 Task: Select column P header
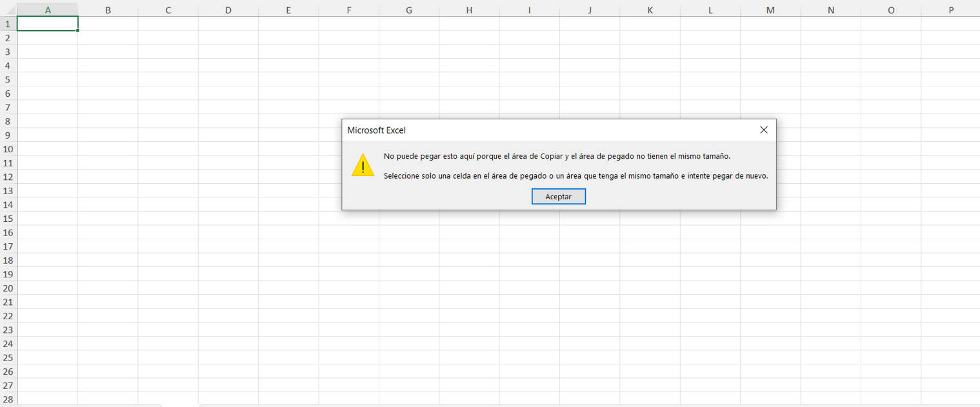[952, 10]
